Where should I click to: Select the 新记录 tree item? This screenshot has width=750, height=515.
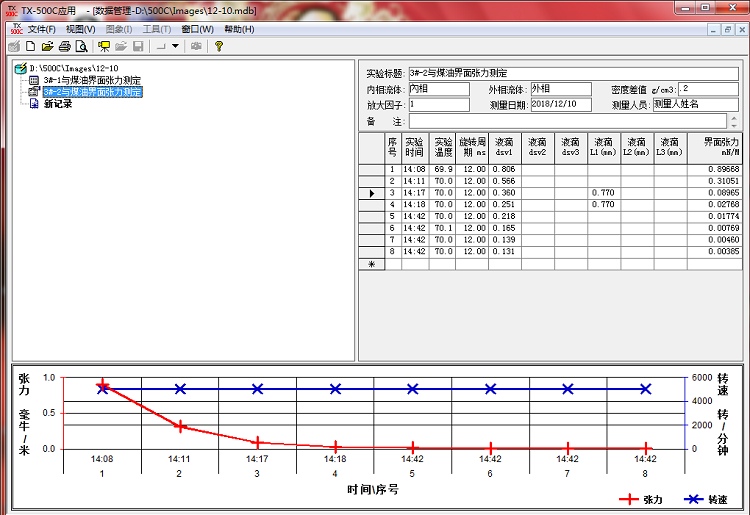[58, 104]
